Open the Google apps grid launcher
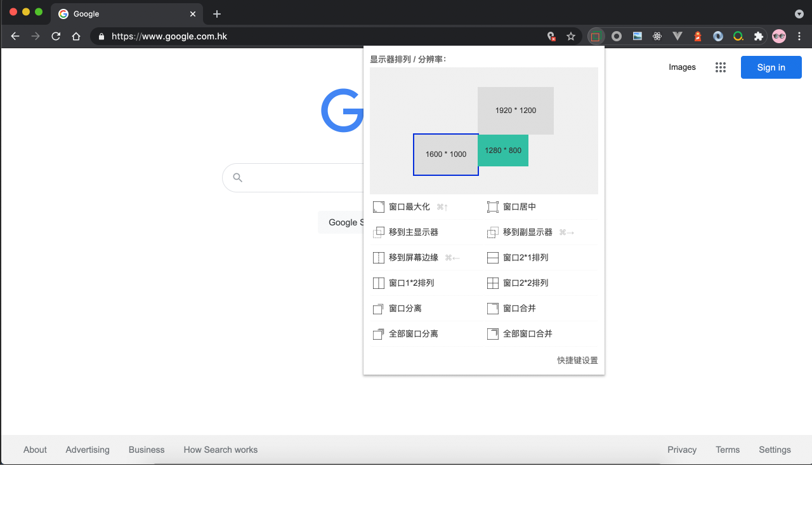 (x=720, y=67)
